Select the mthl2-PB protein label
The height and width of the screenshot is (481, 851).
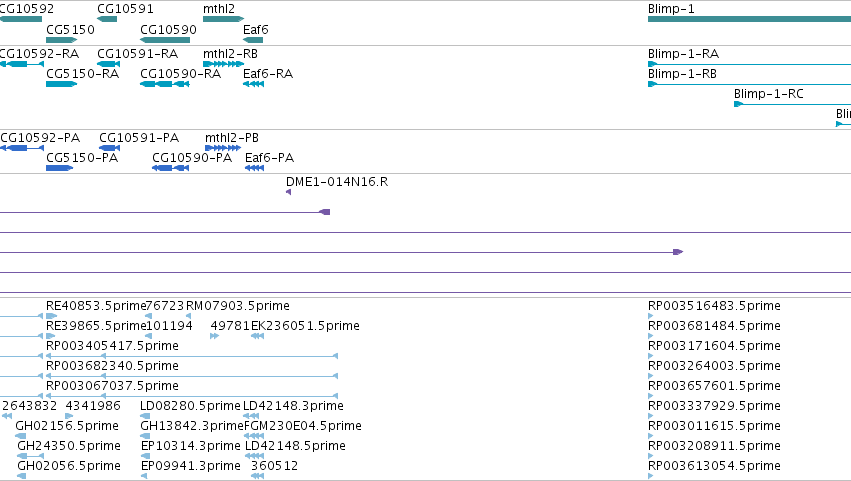tap(232, 138)
